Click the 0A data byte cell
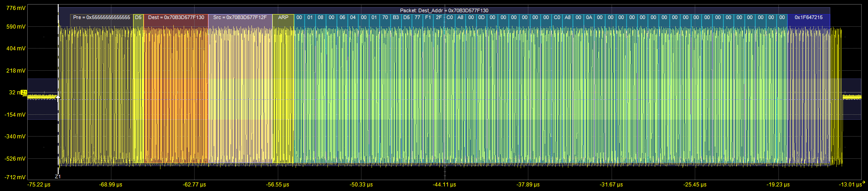868x191 pixels. coord(589,18)
